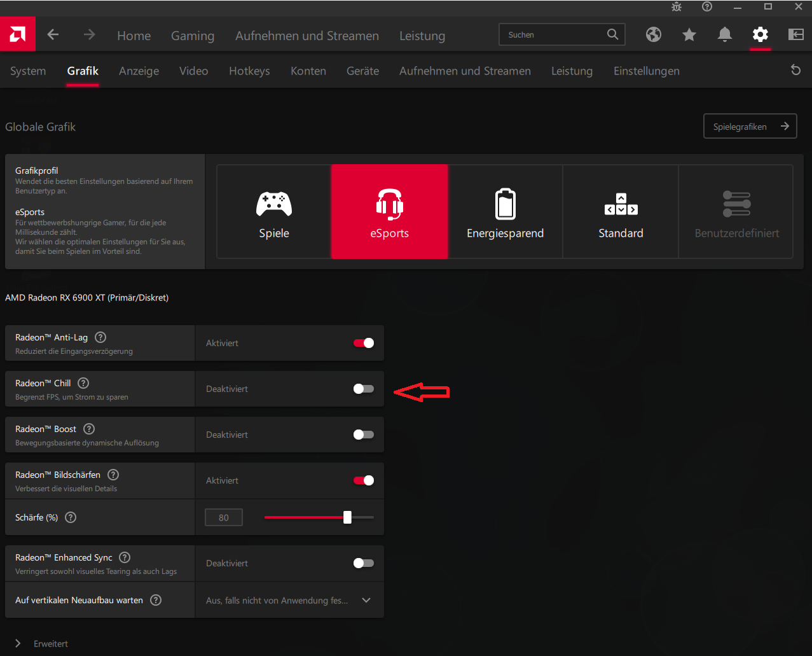This screenshot has width=812, height=656.
Task: Select the eSports graphics profile
Action: coord(390,212)
